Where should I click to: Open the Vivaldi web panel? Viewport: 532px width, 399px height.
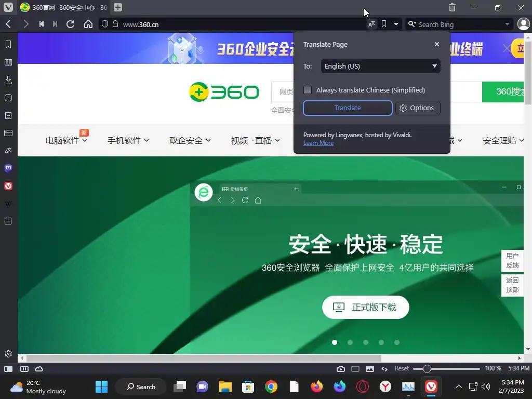coord(8,186)
